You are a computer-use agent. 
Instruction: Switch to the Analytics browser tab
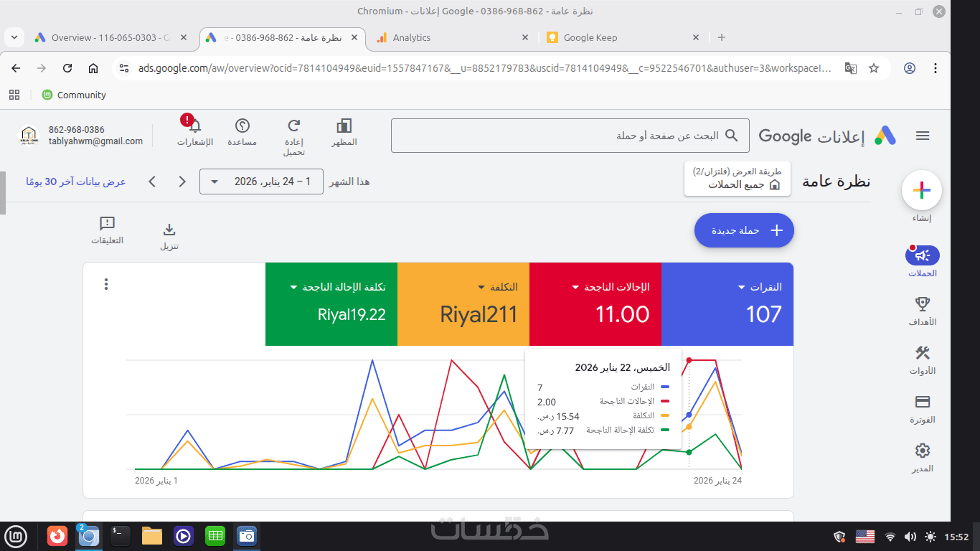tap(451, 37)
